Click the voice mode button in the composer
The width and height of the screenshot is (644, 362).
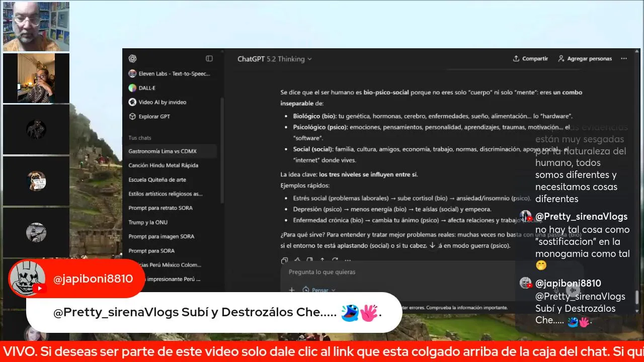pos(573,290)
